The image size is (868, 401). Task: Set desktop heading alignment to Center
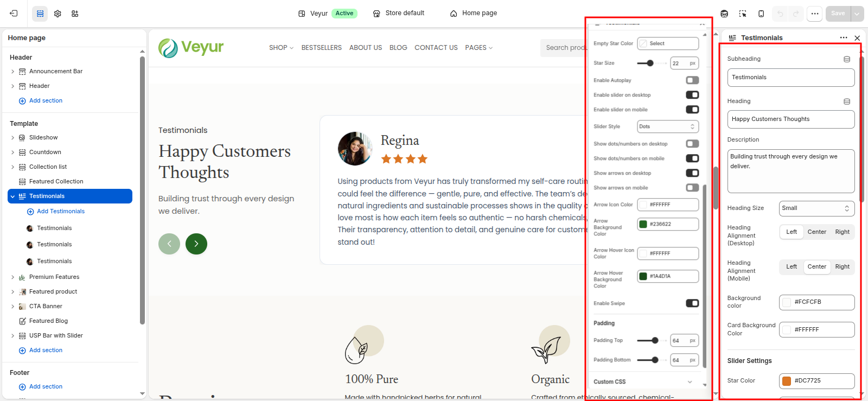coord(817,232)
